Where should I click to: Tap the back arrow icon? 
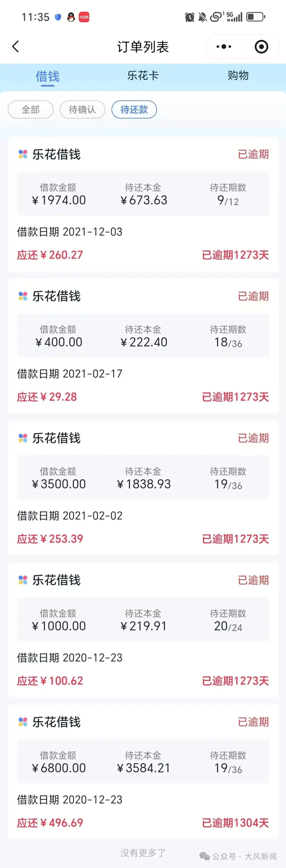pos(15,46)
